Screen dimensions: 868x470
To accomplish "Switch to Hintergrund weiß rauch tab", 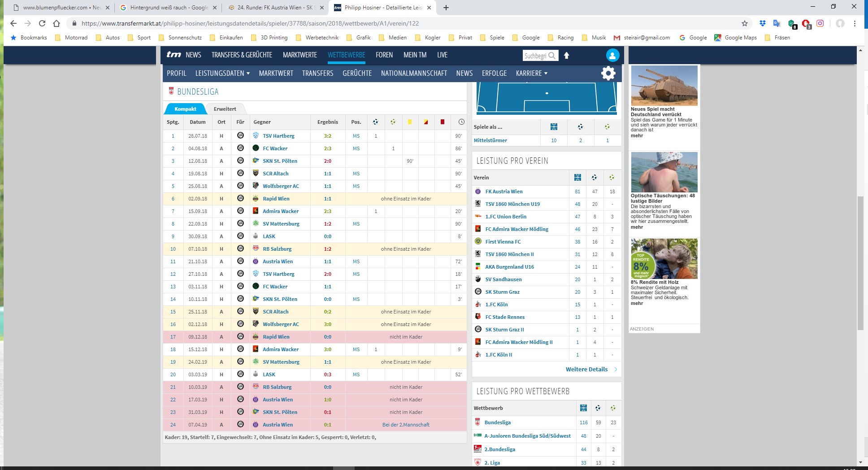I will (169, 8).
